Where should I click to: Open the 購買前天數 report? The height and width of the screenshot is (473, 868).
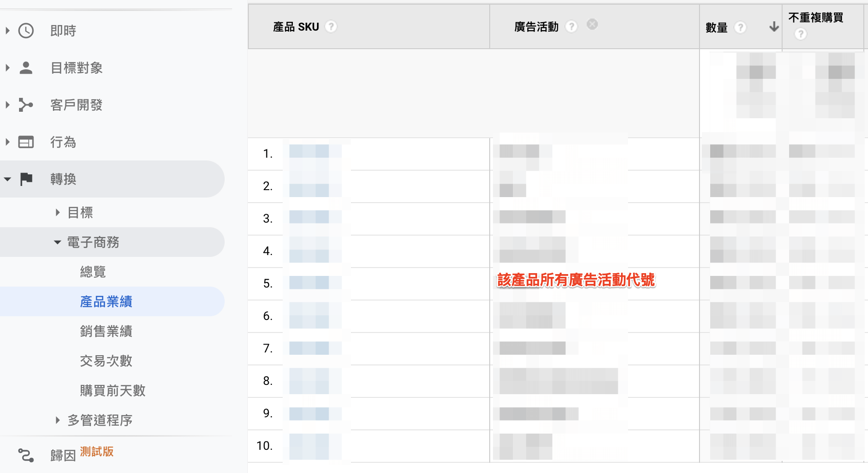pyautogui.click(x=112, y=390)
